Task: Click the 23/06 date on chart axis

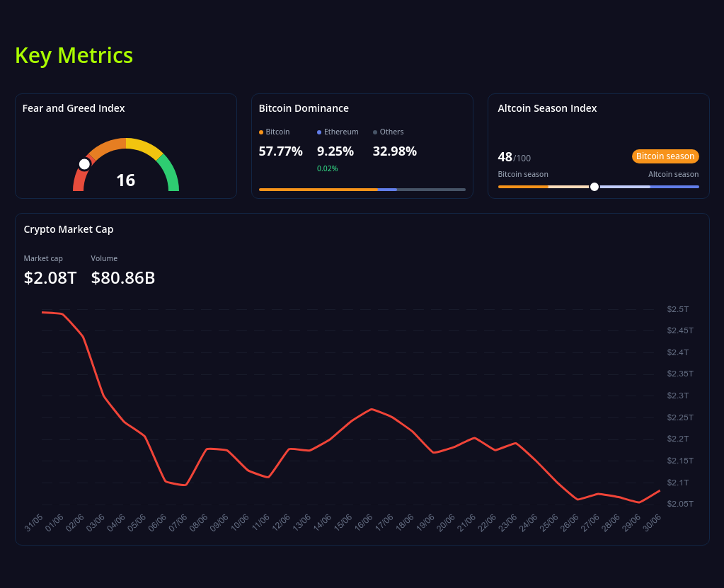Action: [508, 523]
